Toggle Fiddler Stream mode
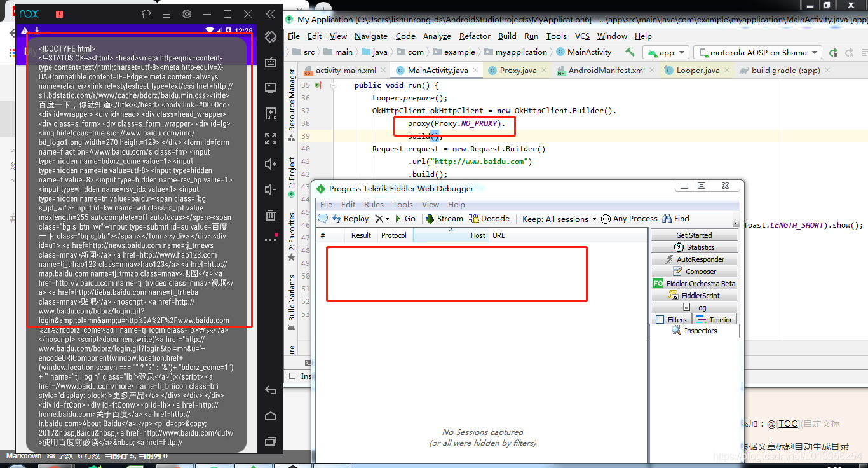This screenshot has width=868, height=468. (x=444, y=218)
